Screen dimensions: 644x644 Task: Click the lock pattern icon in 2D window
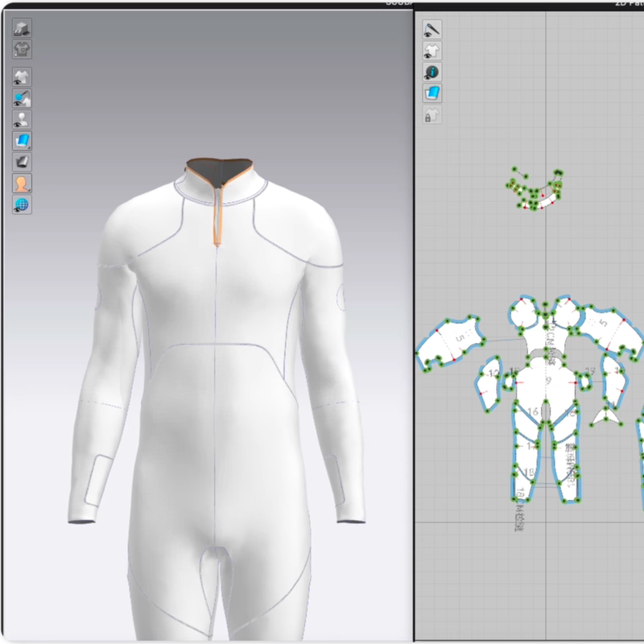[432, 115]
